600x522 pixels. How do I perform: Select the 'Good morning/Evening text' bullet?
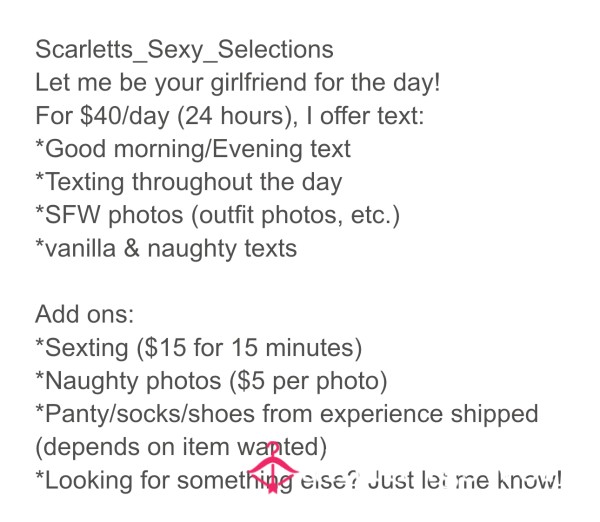pos(193,149)
